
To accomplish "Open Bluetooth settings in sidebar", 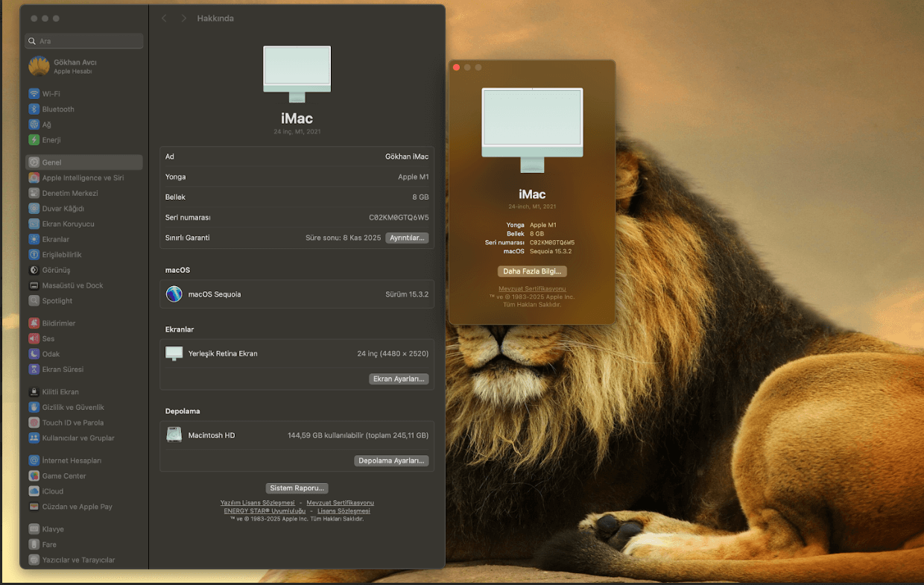I will click(84, 110).
